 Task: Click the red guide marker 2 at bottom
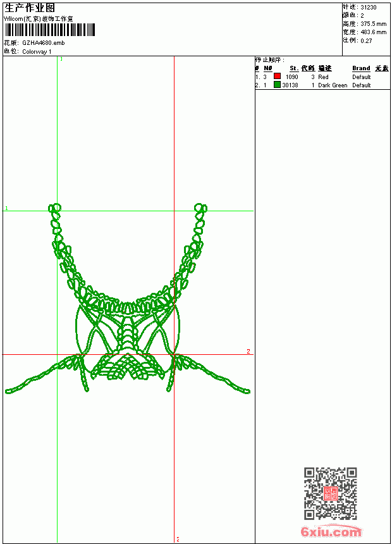tap(178, 539)
